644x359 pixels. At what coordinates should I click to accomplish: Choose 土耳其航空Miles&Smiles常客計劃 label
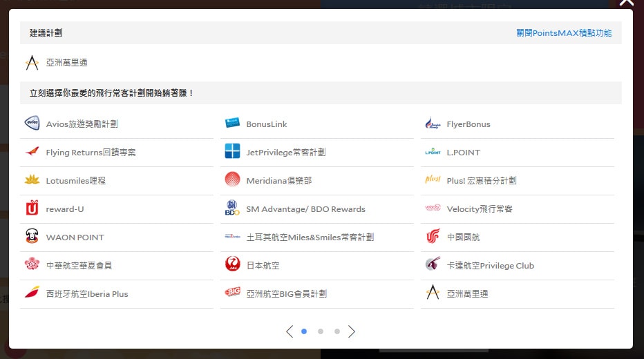coord(310,237)
